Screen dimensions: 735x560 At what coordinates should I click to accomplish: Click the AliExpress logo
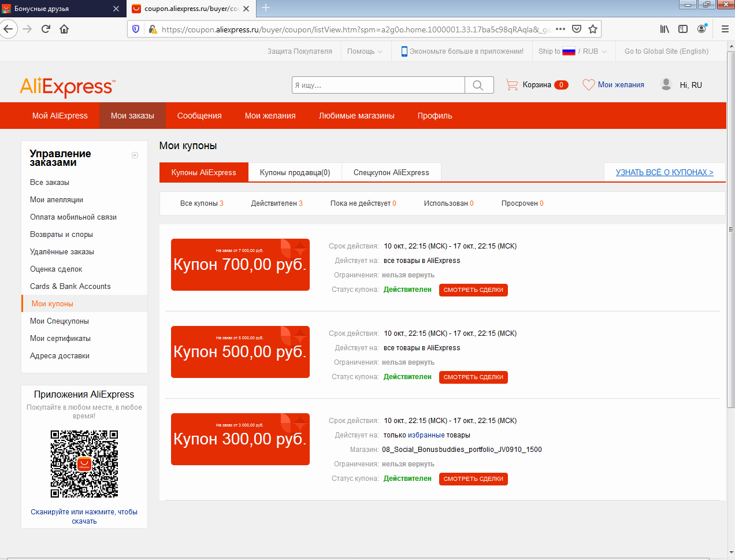68,87
